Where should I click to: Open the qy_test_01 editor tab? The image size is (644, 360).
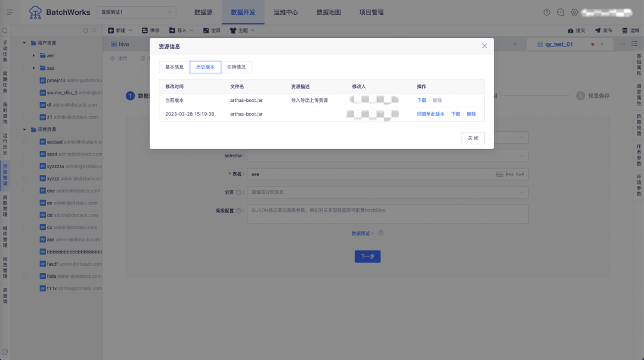tap(555, 44)
